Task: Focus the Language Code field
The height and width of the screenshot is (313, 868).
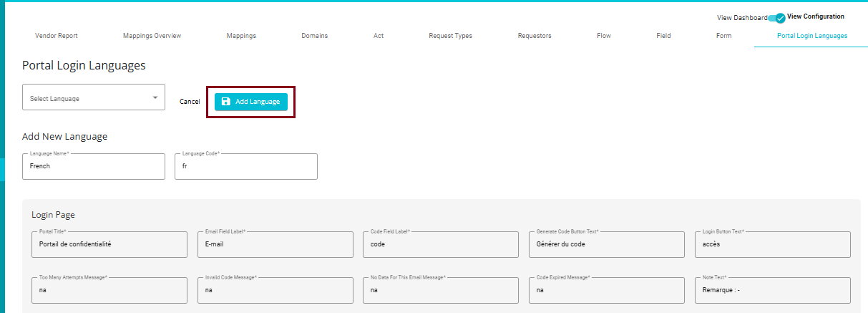Action: pyautogui.click(x=245, y=166)
